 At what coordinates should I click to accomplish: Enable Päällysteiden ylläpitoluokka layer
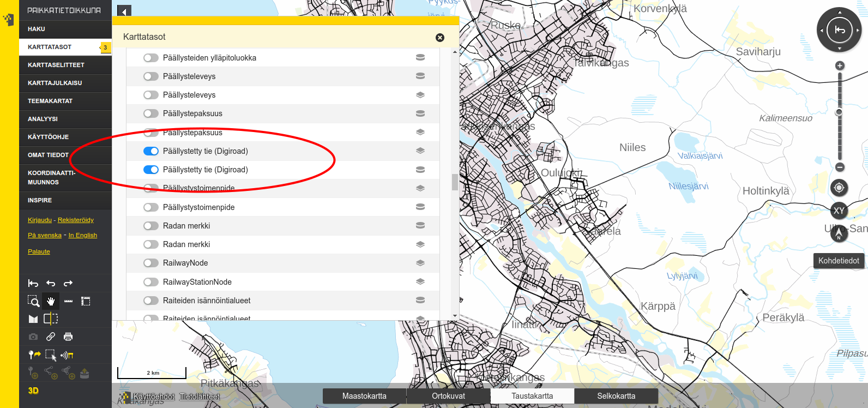(x=151, y=58)
